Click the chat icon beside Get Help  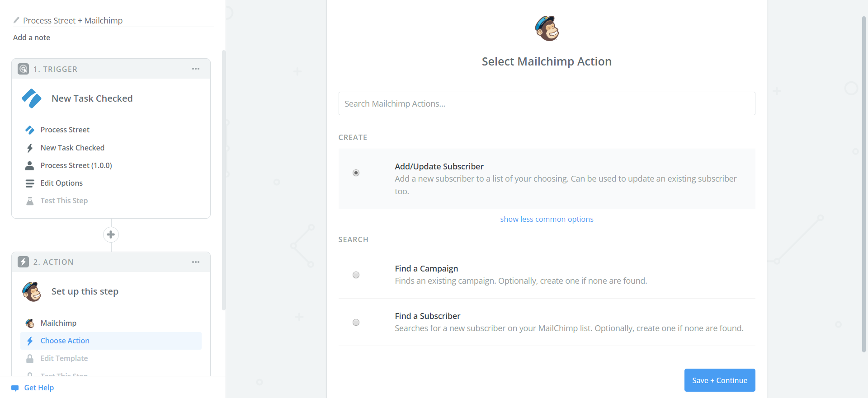15,388
